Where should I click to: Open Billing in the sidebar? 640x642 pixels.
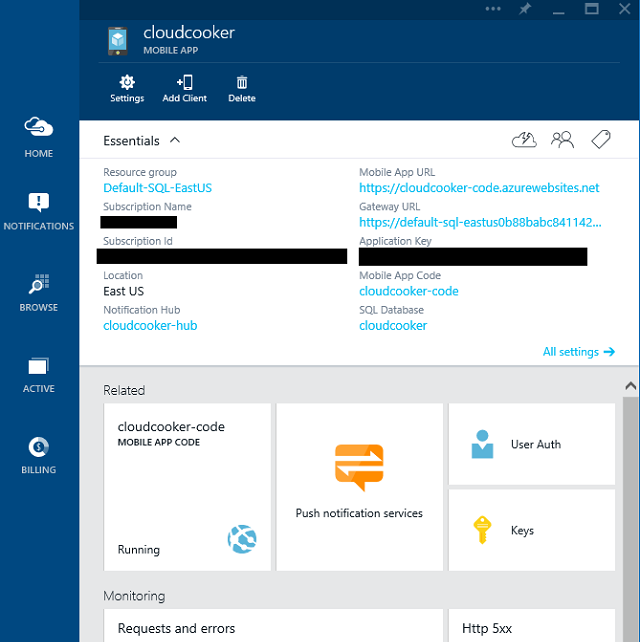pos(38,455)
